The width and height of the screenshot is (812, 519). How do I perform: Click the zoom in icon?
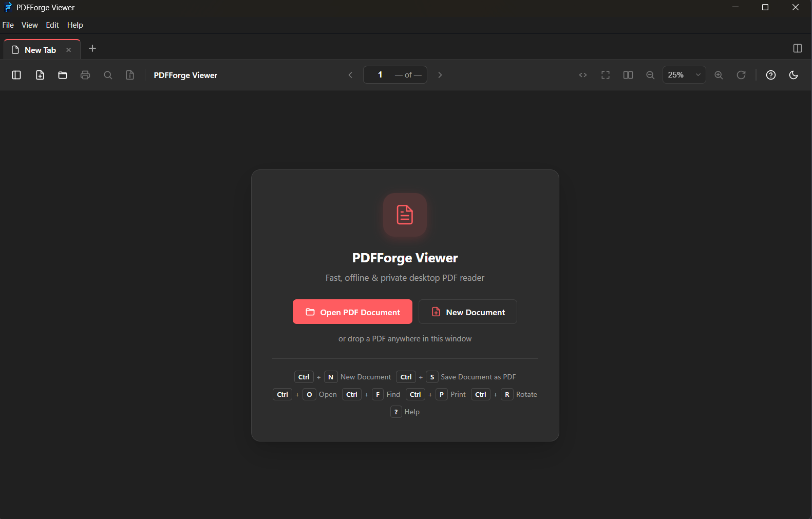click(719, 75)
